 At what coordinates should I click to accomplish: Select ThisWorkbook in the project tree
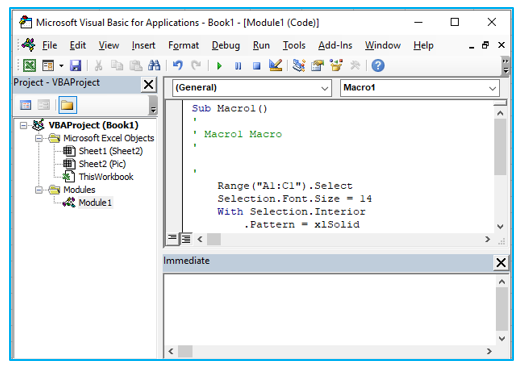coord(106,177)
